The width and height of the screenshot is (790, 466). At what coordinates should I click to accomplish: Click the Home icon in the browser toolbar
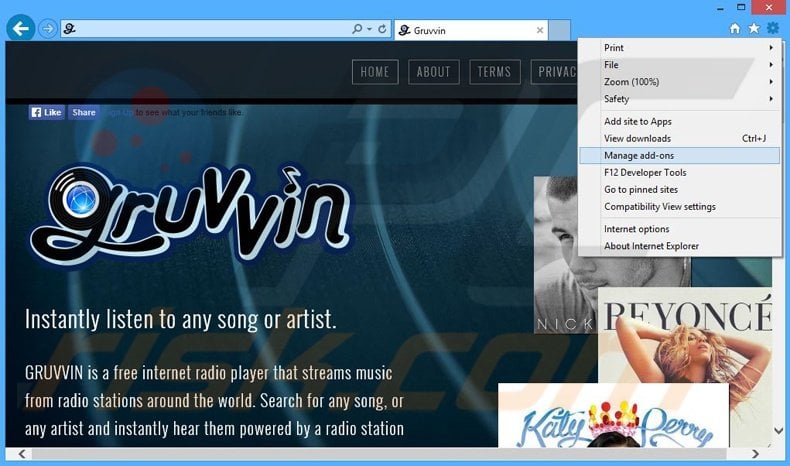[x=735, y=28]
